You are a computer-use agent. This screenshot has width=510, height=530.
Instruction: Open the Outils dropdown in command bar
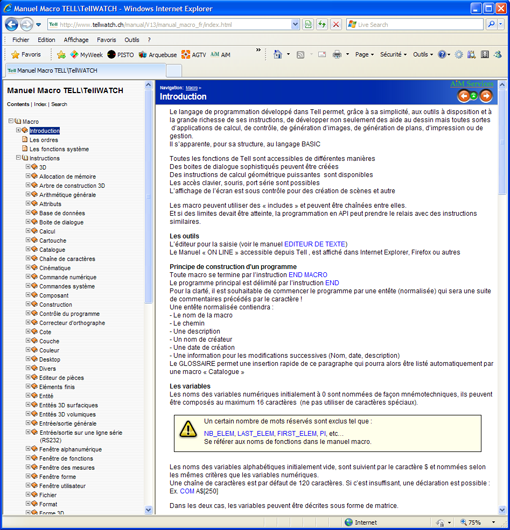click(x=423, y=54)
